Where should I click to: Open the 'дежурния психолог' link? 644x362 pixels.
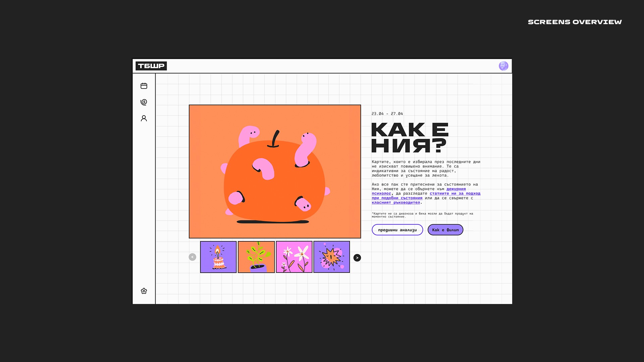pyautogui.click(x=456, y=189)
